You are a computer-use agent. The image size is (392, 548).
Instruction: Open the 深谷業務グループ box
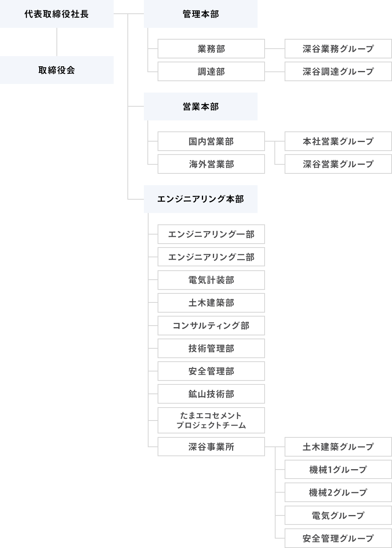coord(338,49)
